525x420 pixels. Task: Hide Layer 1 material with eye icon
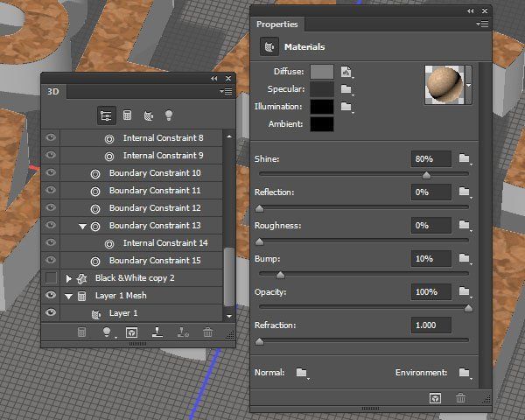tap(51, 312)
